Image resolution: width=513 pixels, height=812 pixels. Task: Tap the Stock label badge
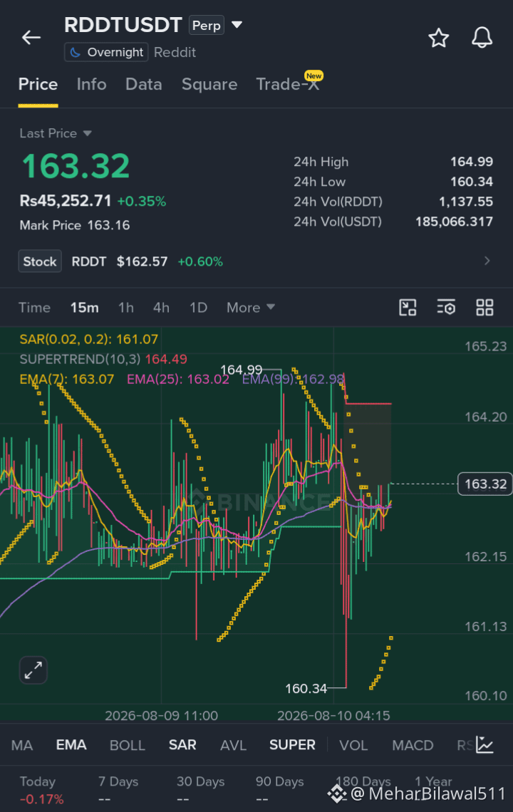[40, 261]
